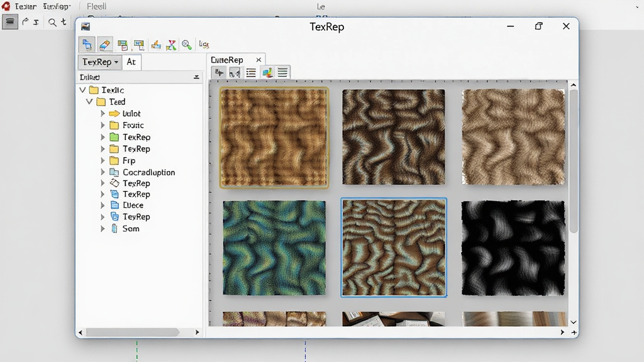Click the red app logo in top-left corner
The height and width of the screenshot is (362, 644).
tap(6, 6)
